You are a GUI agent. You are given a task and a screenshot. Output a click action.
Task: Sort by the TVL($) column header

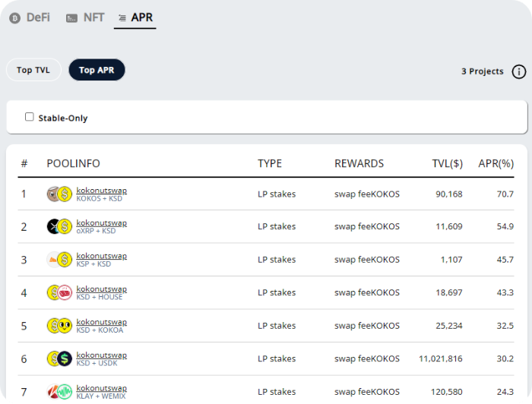[447, 163]
